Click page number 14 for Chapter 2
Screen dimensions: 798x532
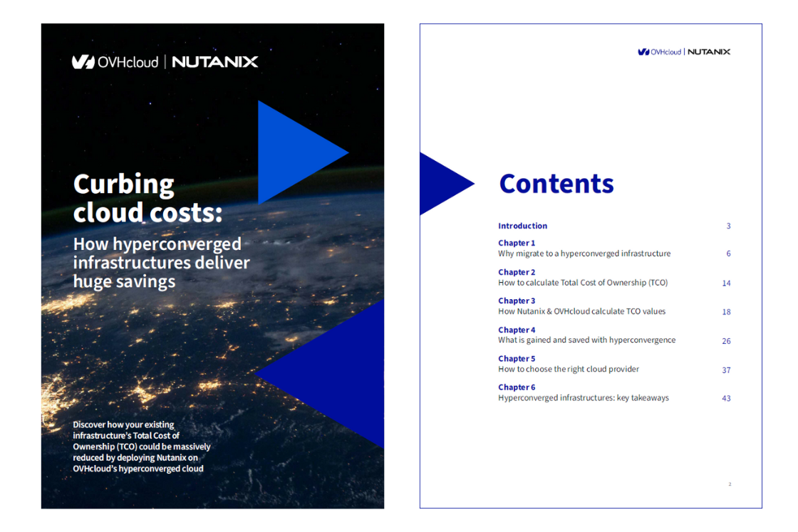click(726, 283)
